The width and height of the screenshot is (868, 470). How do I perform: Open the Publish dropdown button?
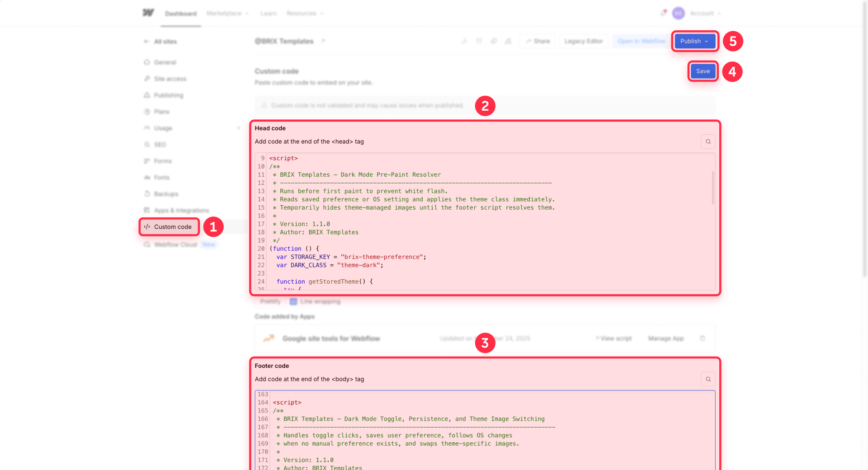click(x=695, y=41)
